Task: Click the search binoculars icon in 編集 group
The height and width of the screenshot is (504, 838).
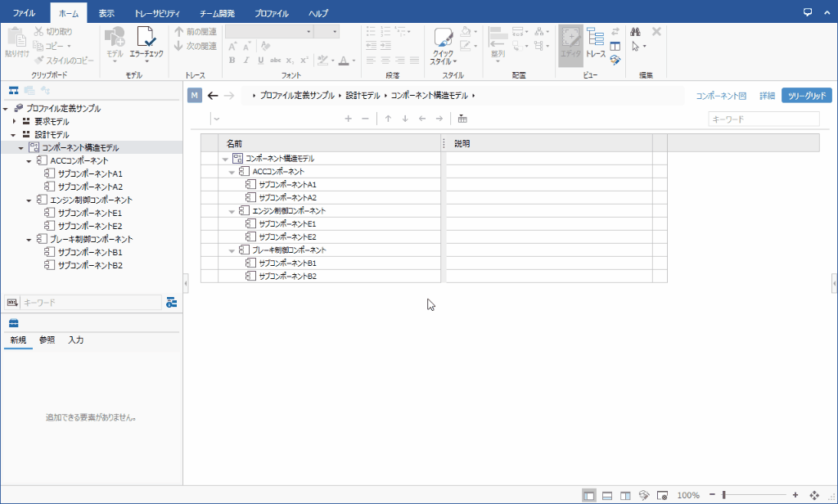Action: click(635, 33)
